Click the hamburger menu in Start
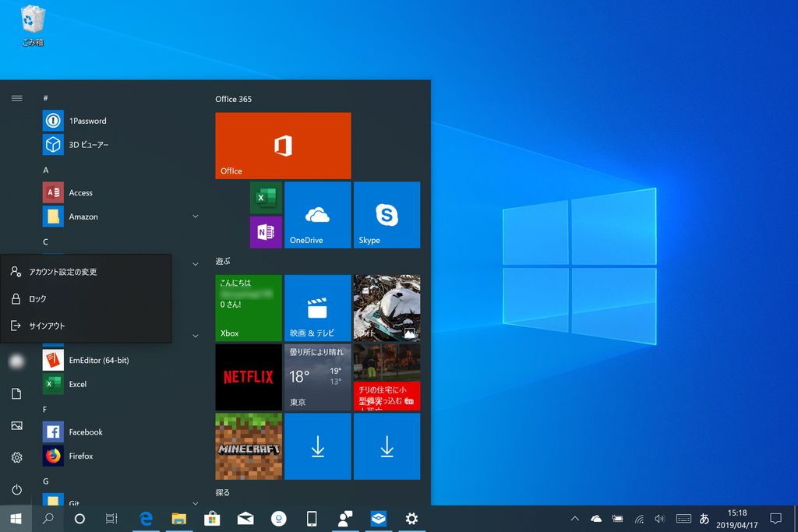This screenshot has height=532, width=798. pyautogui.click(x=17, y=98)
